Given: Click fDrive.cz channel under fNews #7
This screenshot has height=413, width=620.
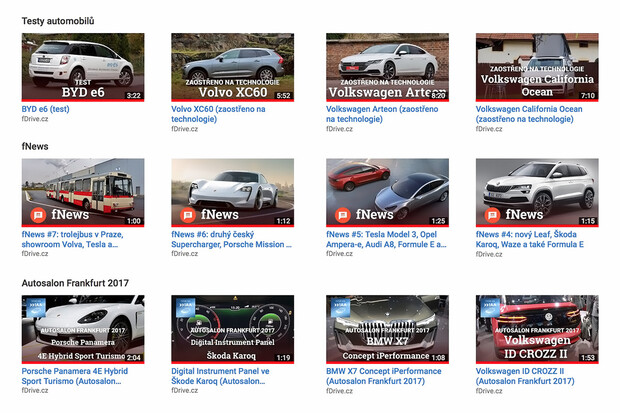Looking at the screenshot, I should [x=35, y=254].
